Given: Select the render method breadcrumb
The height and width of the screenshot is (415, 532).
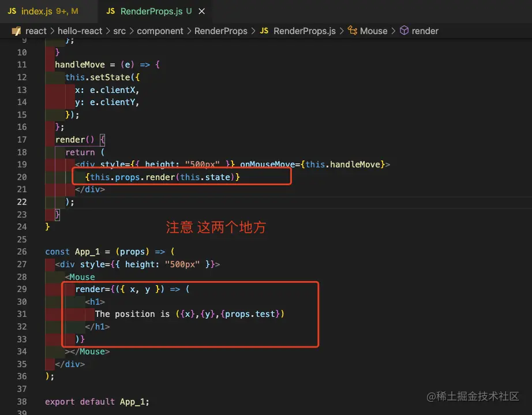Looking at the screenshot, I should click(425, 31).
